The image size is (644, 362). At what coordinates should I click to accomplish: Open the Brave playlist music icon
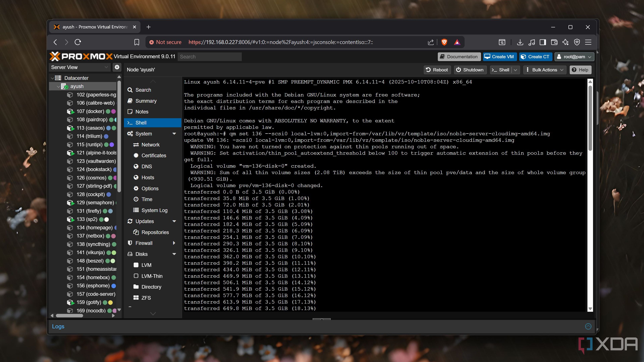click(531, 42)
